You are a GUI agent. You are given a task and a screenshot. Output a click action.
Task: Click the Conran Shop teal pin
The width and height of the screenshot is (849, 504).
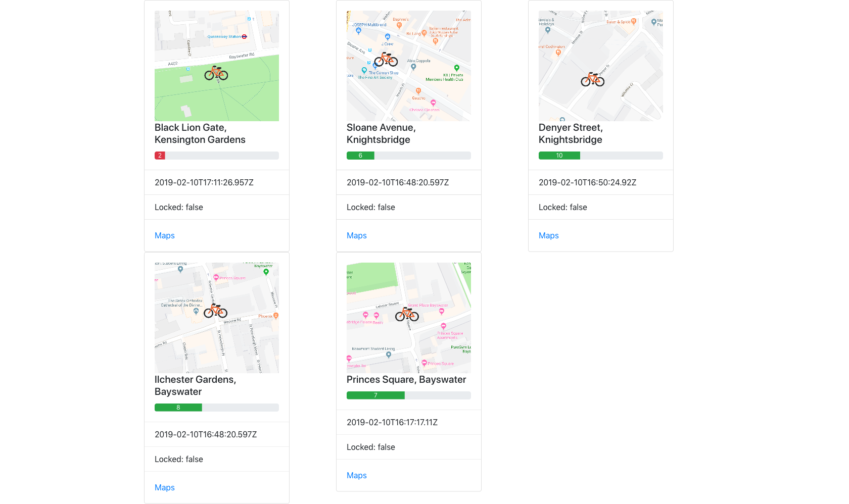pyautogui.click(x=364, y=71)
